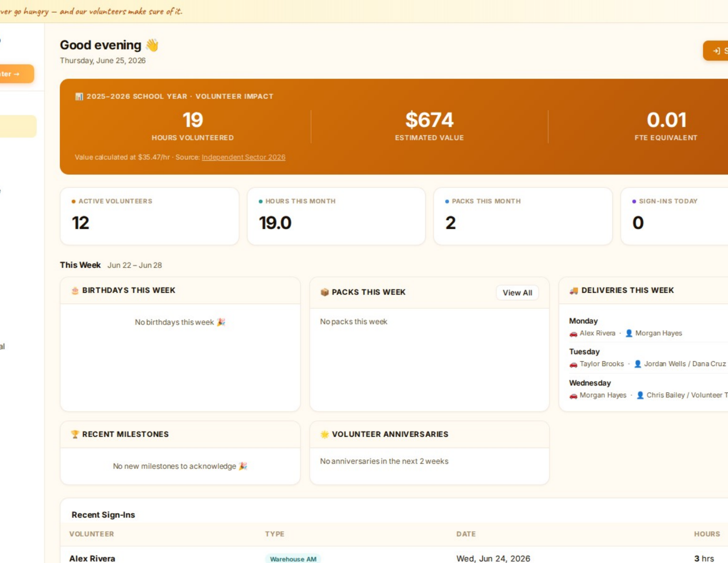Open the Independent Sector 2026 source link
Viewport: 728px width, 563px height.
coord(243,157)
